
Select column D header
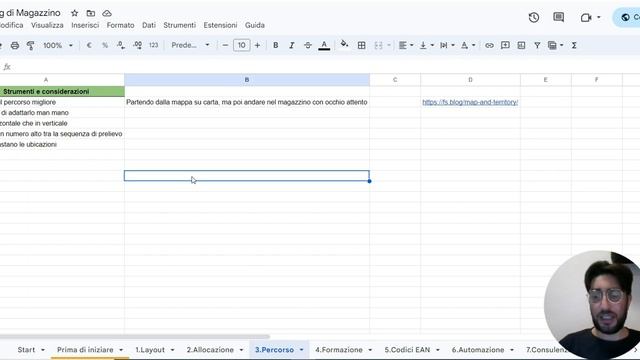(470, 80)
